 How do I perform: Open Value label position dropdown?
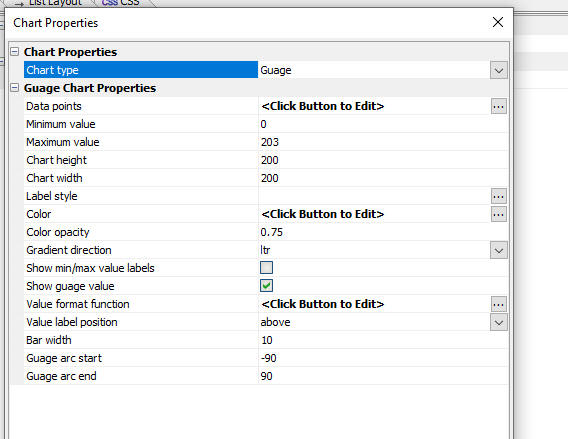499,322
